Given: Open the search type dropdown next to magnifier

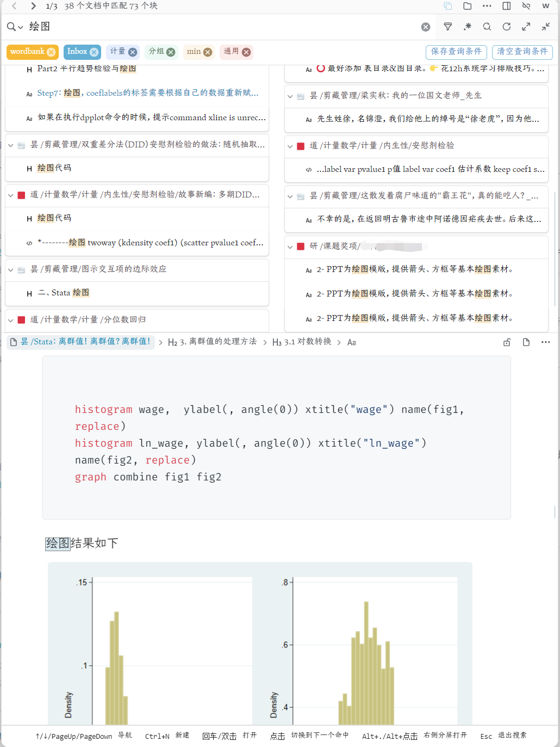Looking at the screenshot, I should pyautogui.click(x=15, y=27).
